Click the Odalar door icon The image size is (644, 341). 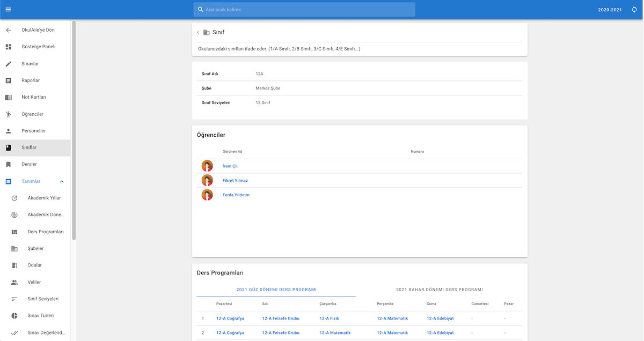click(x=14, y=265)
